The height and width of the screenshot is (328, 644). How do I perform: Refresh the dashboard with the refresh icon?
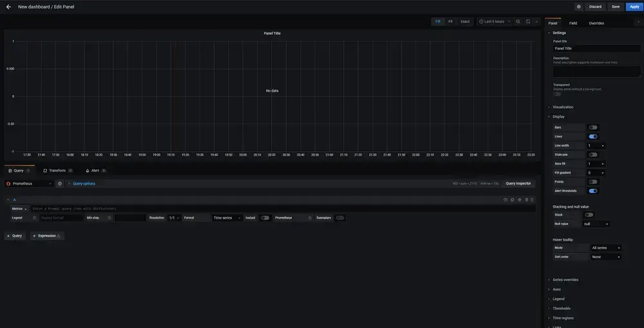click(528, 21)
